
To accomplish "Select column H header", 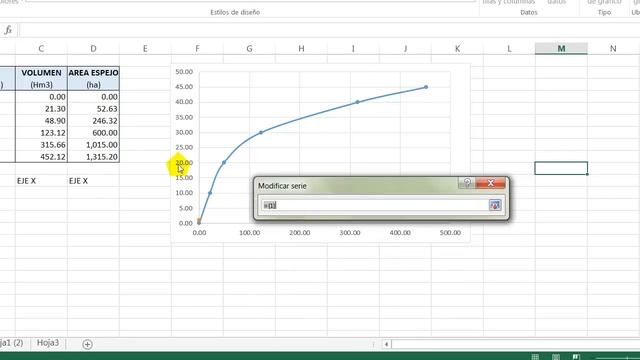I will 301,49.
